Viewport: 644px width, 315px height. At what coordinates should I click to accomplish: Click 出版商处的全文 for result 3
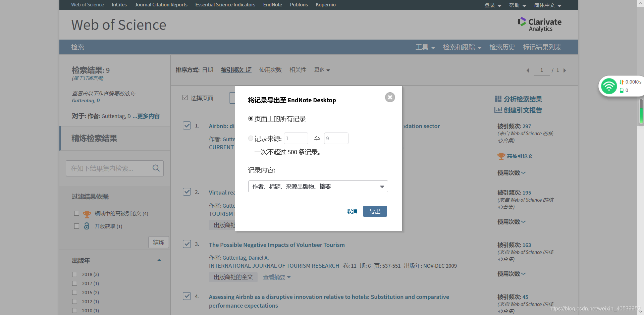[x=233, y=277]
